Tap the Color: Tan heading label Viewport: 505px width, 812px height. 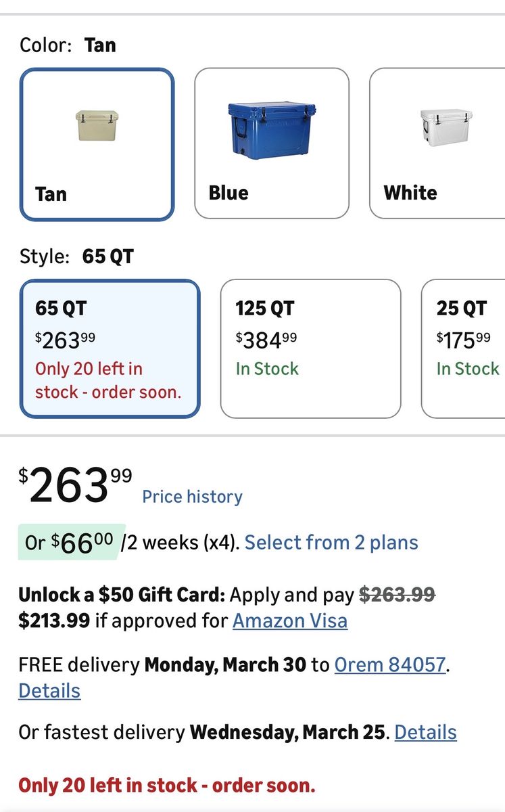pyautogui.click(x=68, y=45)
